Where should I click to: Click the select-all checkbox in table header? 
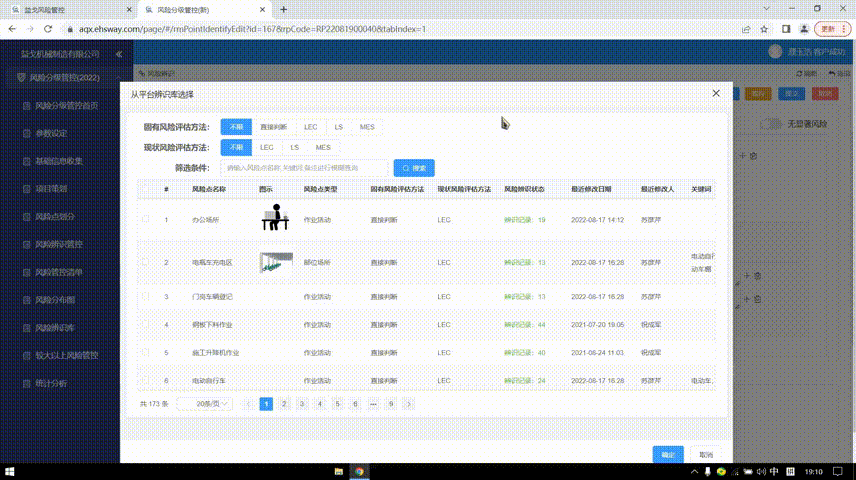tap(145, 188)
